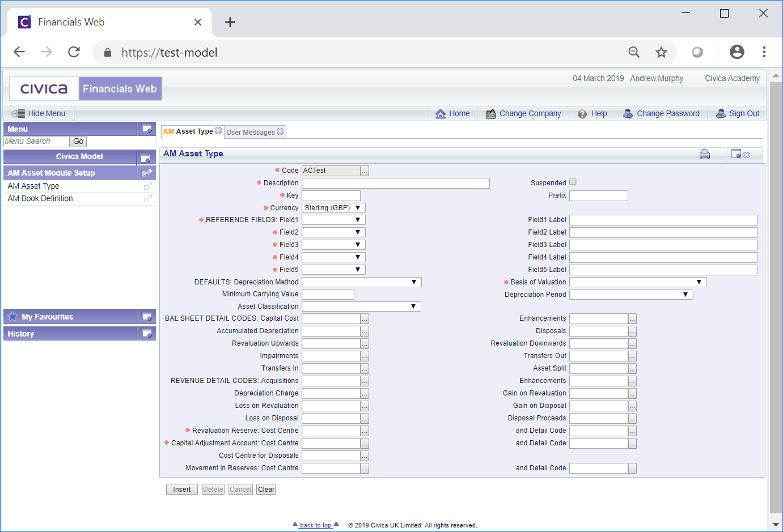Open lookup for Revaluation Upwards code
This screenshot has height=532, width=783.
coord(365,344)
